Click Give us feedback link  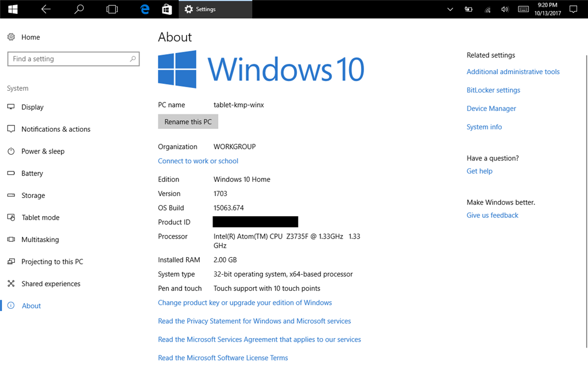492,215
